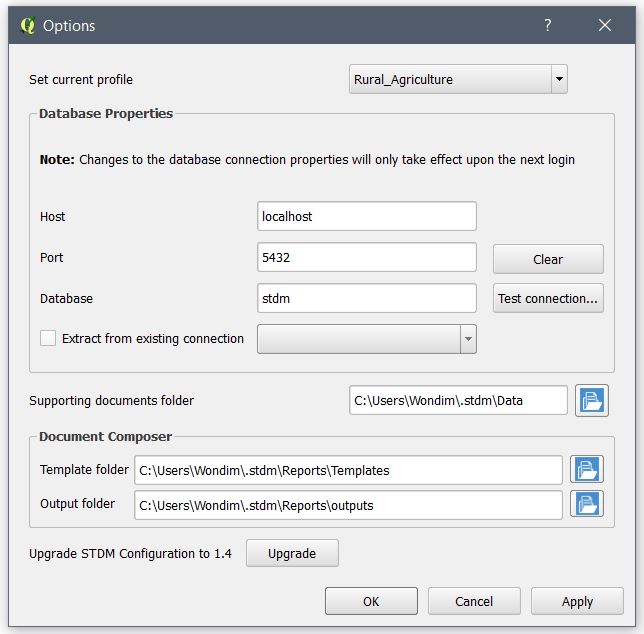Expand the existing connection combo box
The width and height of the screenshot is (644, 634).
point(366,339)
